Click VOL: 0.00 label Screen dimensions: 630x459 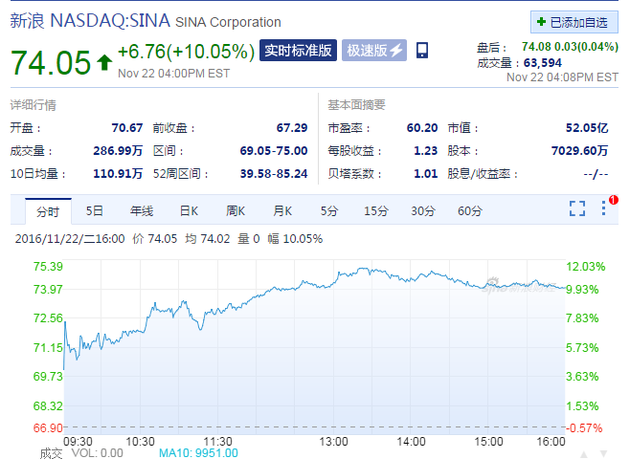pyautogui.click(x=97, y=453)
